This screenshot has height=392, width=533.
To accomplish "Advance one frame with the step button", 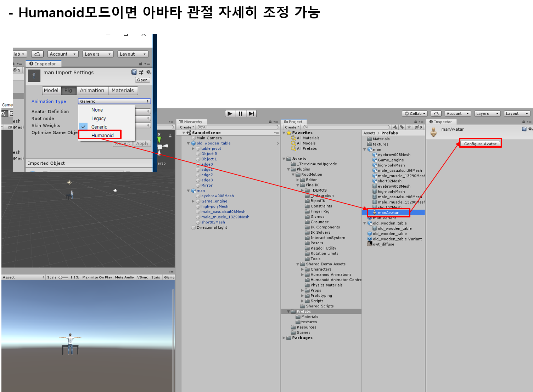I will tap(251, 114).
